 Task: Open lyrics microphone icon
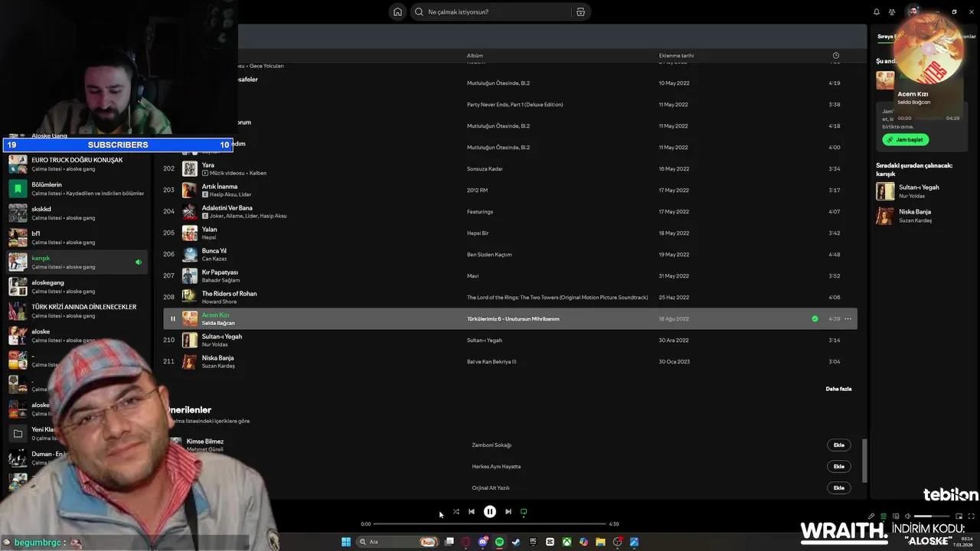(871, 516)
